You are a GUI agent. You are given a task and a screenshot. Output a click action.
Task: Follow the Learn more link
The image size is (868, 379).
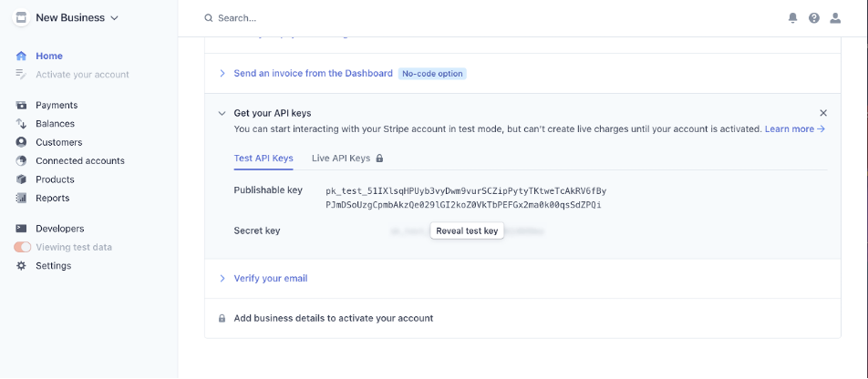[795, 129]
